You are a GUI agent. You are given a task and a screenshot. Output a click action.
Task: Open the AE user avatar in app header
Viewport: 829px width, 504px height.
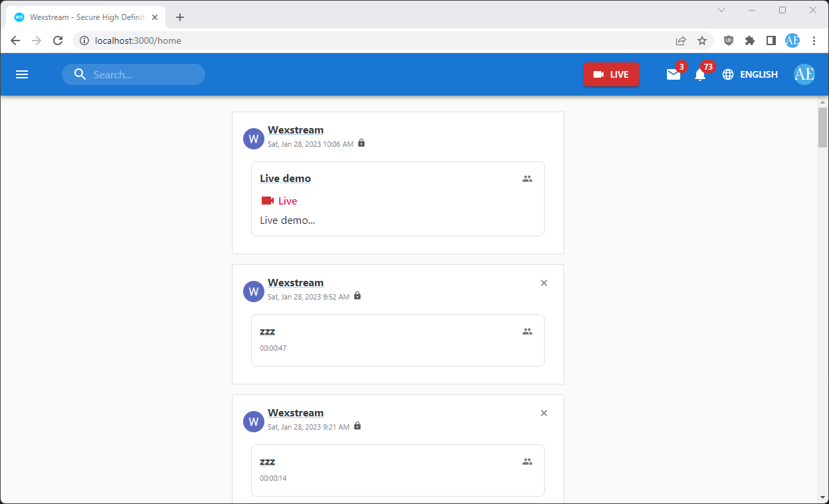tap(804, 74)
